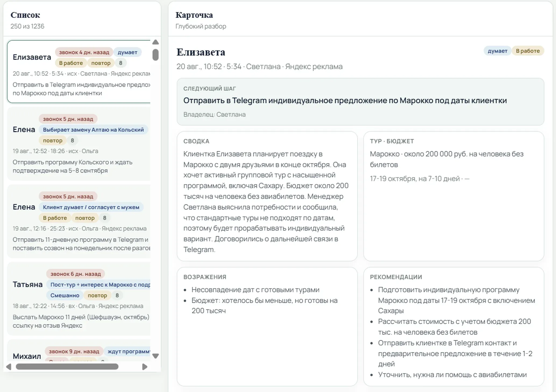Select the vertical scrollbar thumb in list
Screen dimensions: 556x392
tap(155, 55)
